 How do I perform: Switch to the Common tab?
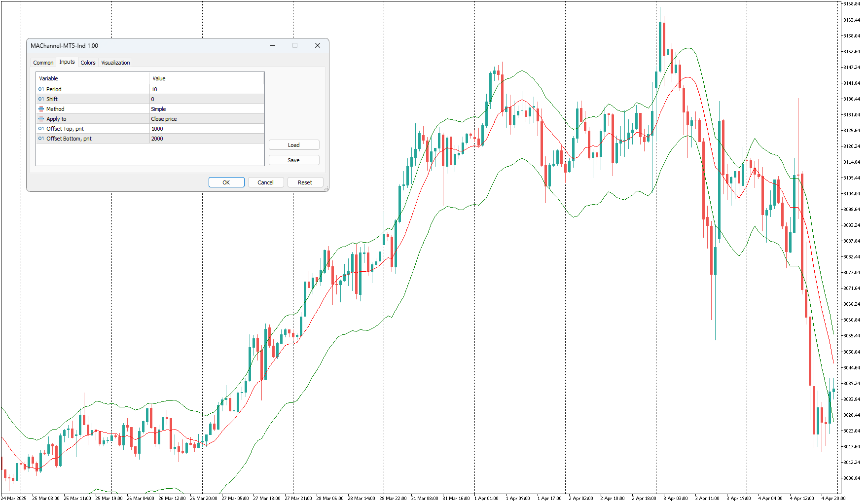43,63
